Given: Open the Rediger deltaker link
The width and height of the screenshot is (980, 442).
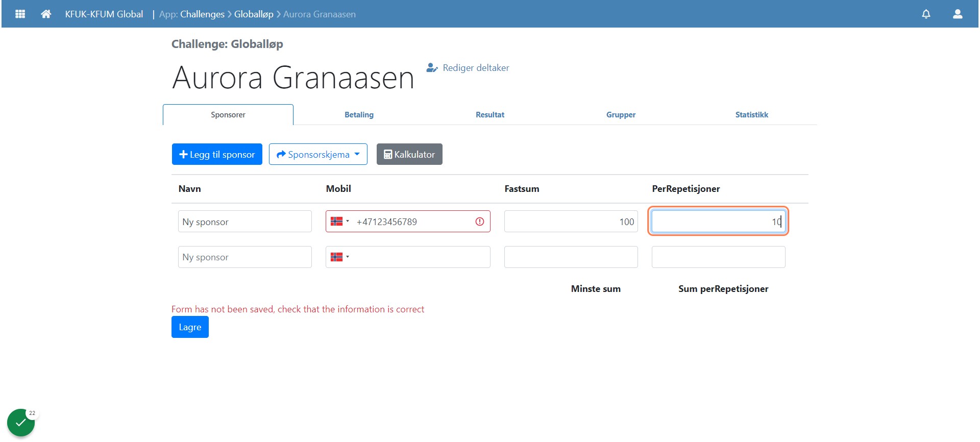Looking at the screenshot, I should pos(476,67).
